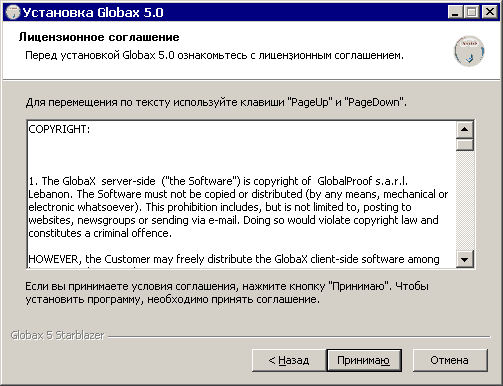Click the empty scrollbar track below the thumb
This screenshot has height=386, width=503.
pyautogui.click(x=465, y=201)
